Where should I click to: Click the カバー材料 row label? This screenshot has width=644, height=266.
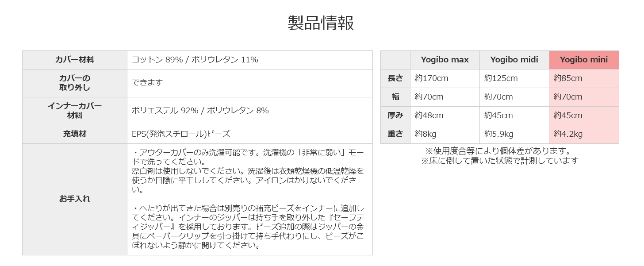click(x=75, y=60)
